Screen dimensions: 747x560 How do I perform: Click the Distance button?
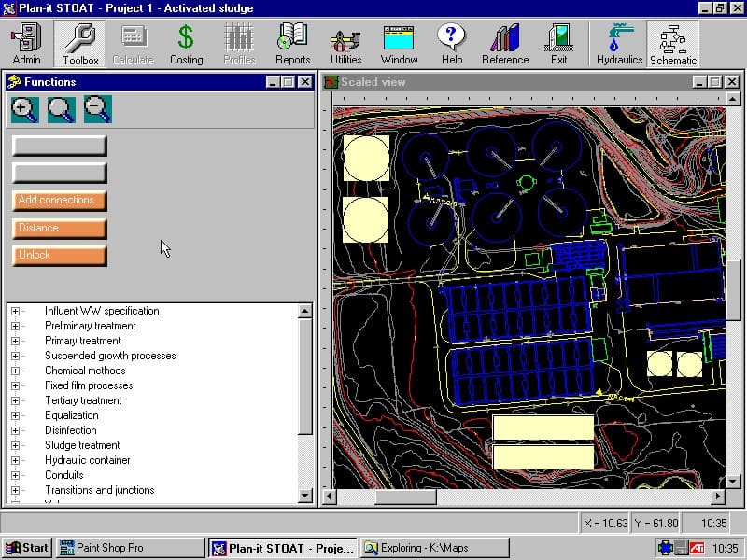(59, 228)
